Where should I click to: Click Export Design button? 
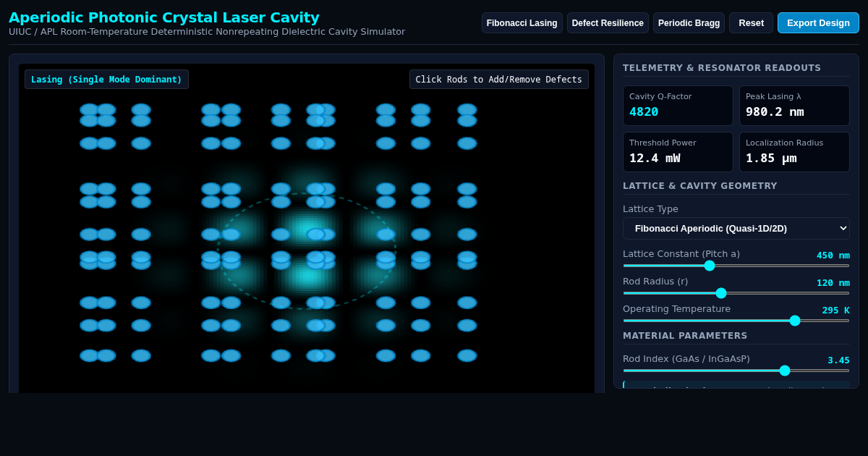pyautogui.click(x=818, y=23)
